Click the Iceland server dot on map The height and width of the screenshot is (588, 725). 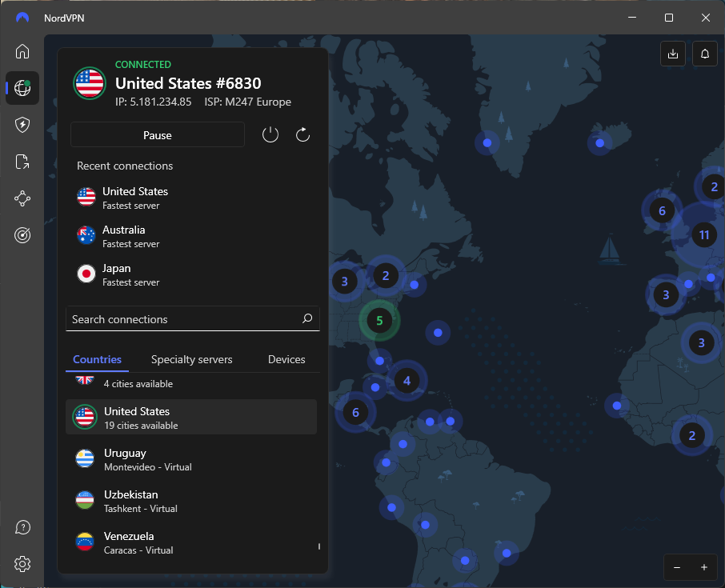click(x=599, y=143)
